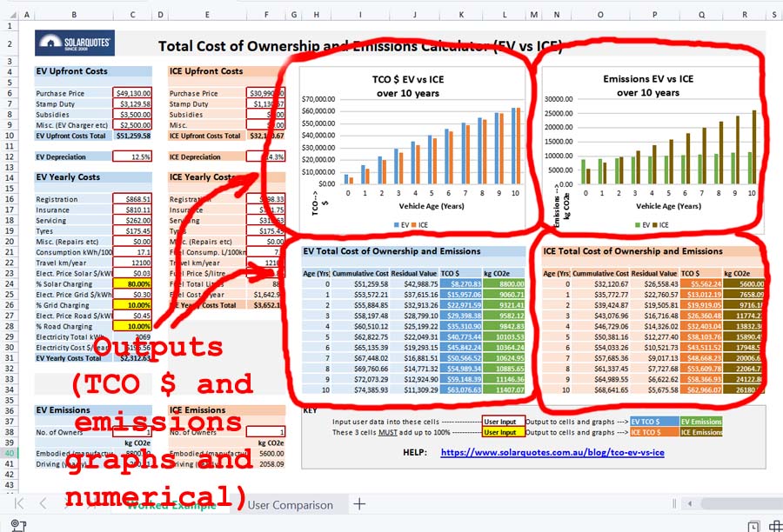
Task: Click the add new sheet plus icon
Action: coord(359,504)
